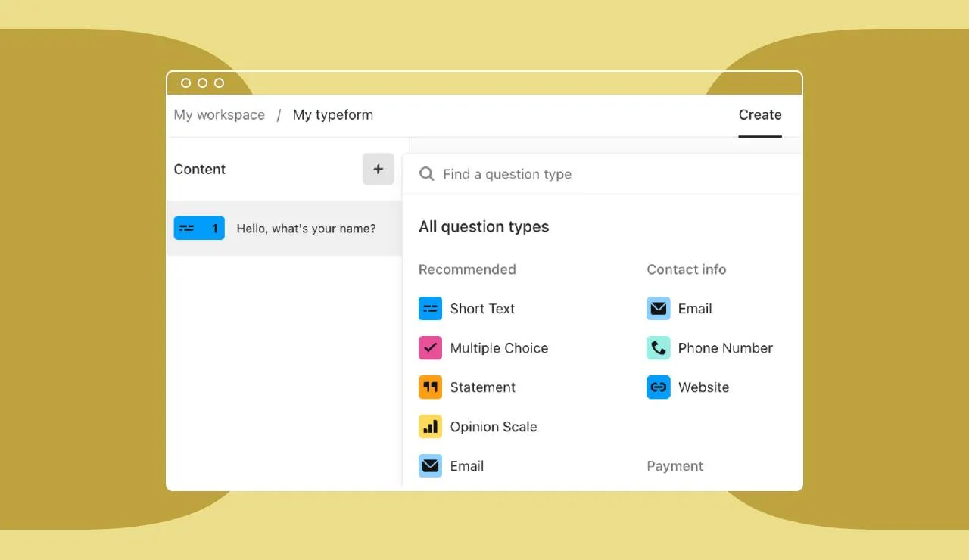Open the My typeform breadcrumb
This screenshot has height=560, width=969.
tap(333, 115)
